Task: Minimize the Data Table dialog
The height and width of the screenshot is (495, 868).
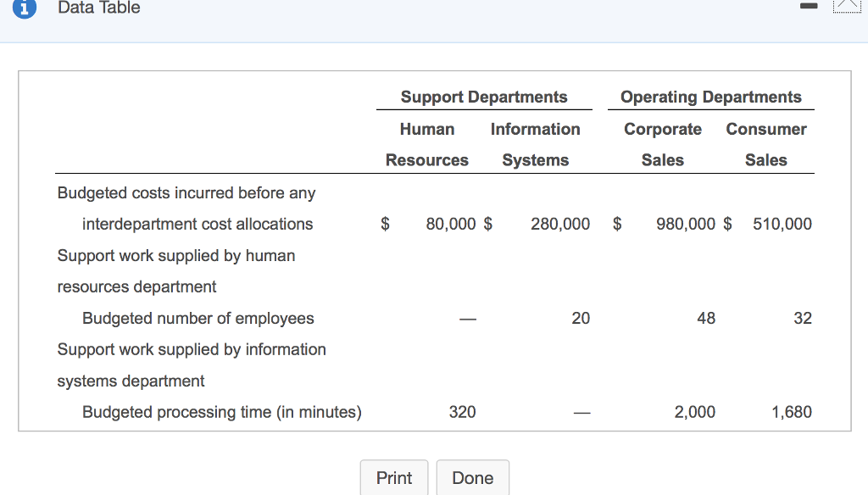Action: click(809, 6)
